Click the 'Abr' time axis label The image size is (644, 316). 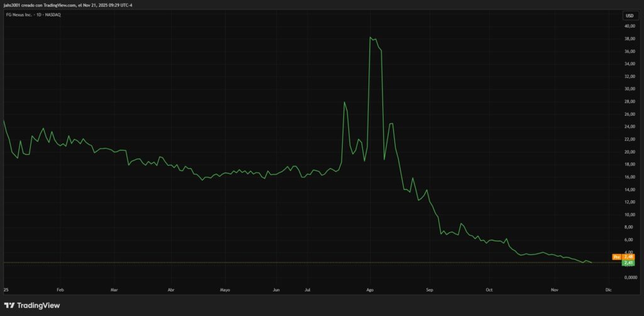coord(171,290)
